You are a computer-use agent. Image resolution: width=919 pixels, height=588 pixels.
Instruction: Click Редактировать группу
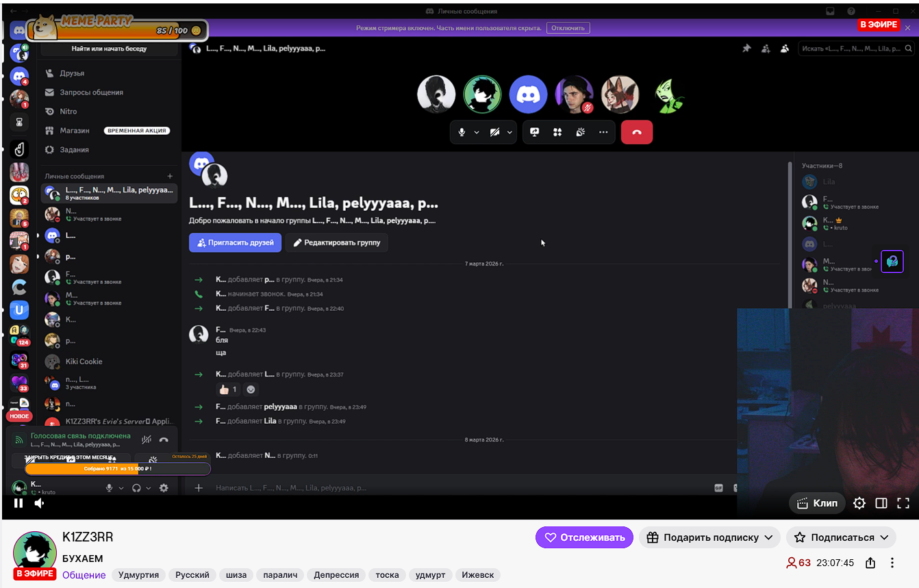pyautogui.click(x=337, y=242)
